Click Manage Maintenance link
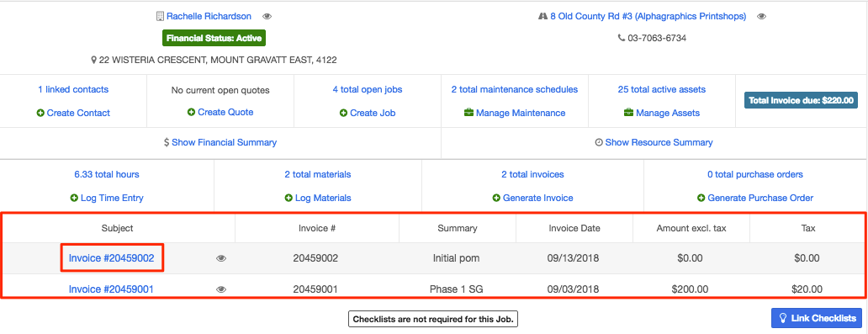Image resolution: width=868 pixels, height=334 pixels. click(521, 113)
